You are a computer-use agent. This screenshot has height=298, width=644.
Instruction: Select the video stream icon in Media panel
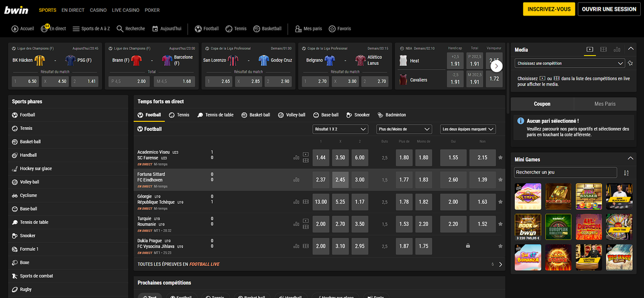(589, 49)
